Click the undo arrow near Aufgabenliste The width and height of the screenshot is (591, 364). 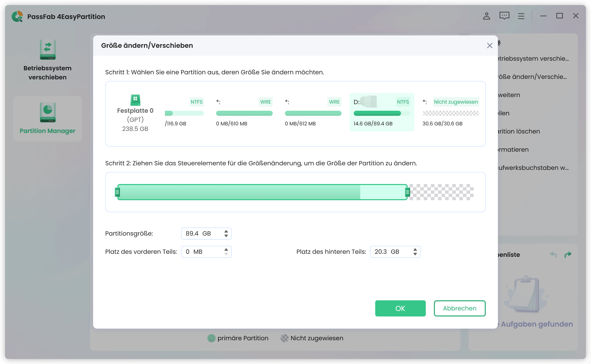click(553, 255)
